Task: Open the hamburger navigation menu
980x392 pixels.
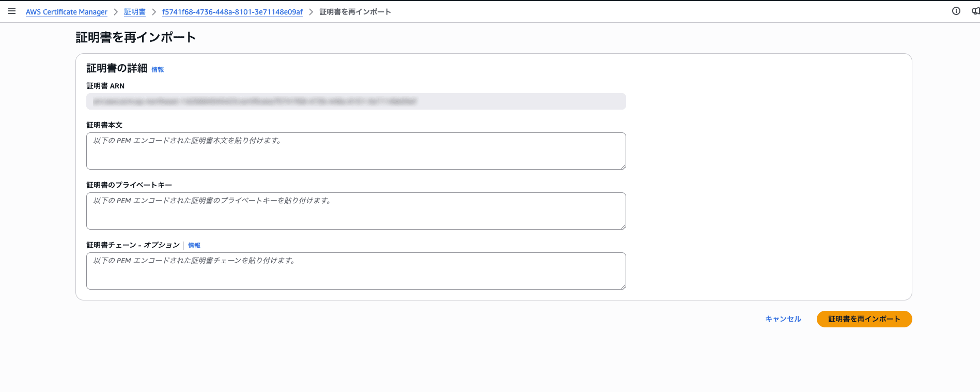Action: coord(12,11)
